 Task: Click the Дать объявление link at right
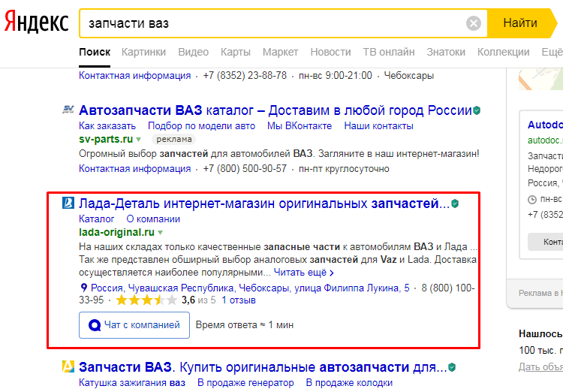pyautogui.click(x=540, y=367)
